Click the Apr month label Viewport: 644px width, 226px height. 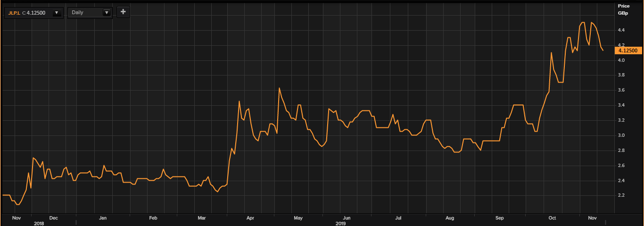click(250, 218)
